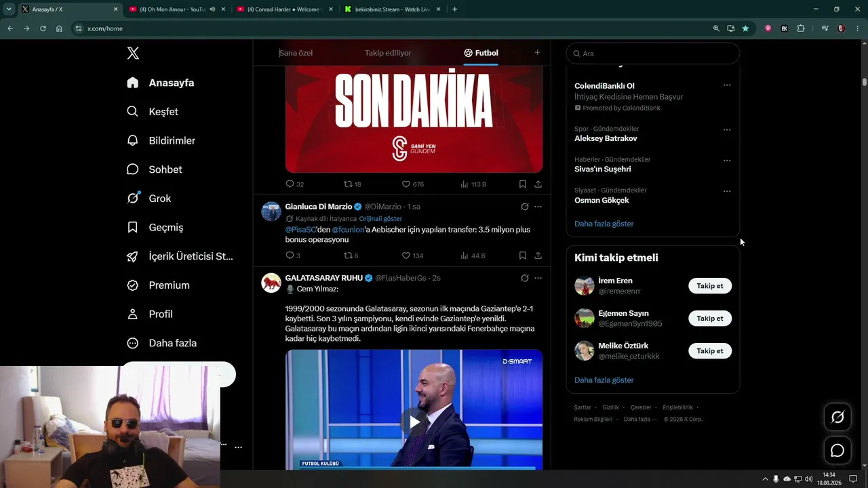868x488 pixels.
Task: Share Gianluca Di Marzio's post
Action: [538, 256]
